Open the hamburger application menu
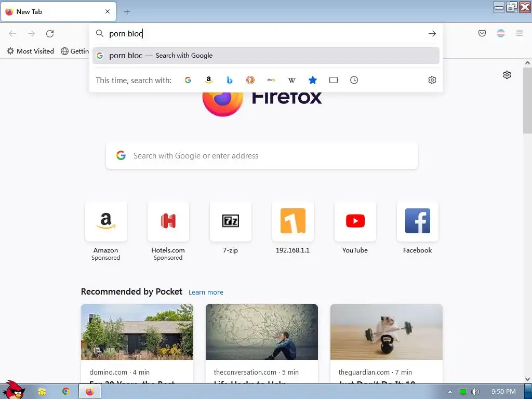 [520, 33]
